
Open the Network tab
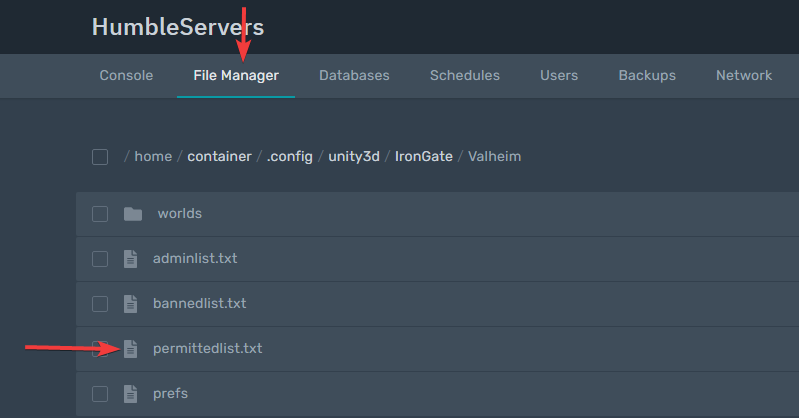point(744,75)
